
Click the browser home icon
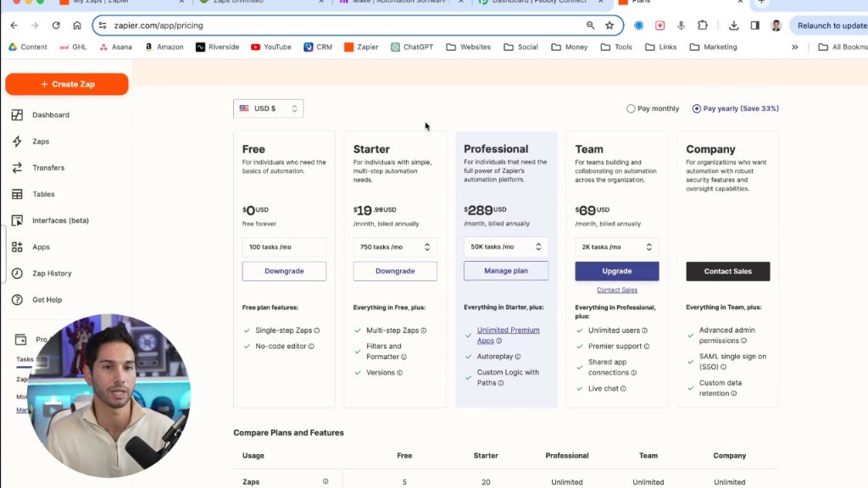point(77,25)
